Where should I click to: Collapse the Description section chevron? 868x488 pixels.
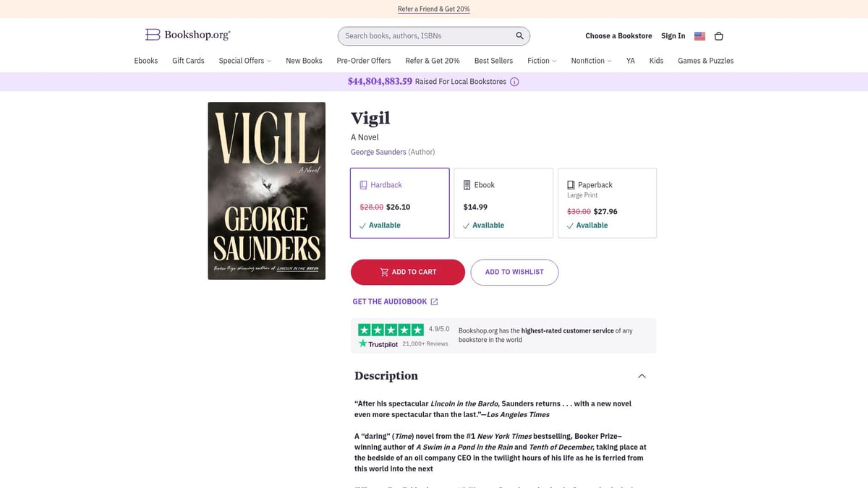click(642, 375)
